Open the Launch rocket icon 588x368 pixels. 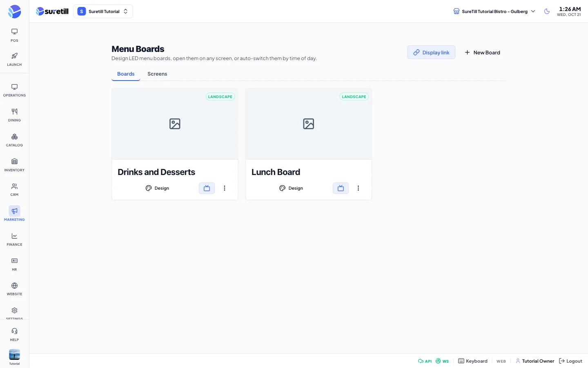click(14, 56)
